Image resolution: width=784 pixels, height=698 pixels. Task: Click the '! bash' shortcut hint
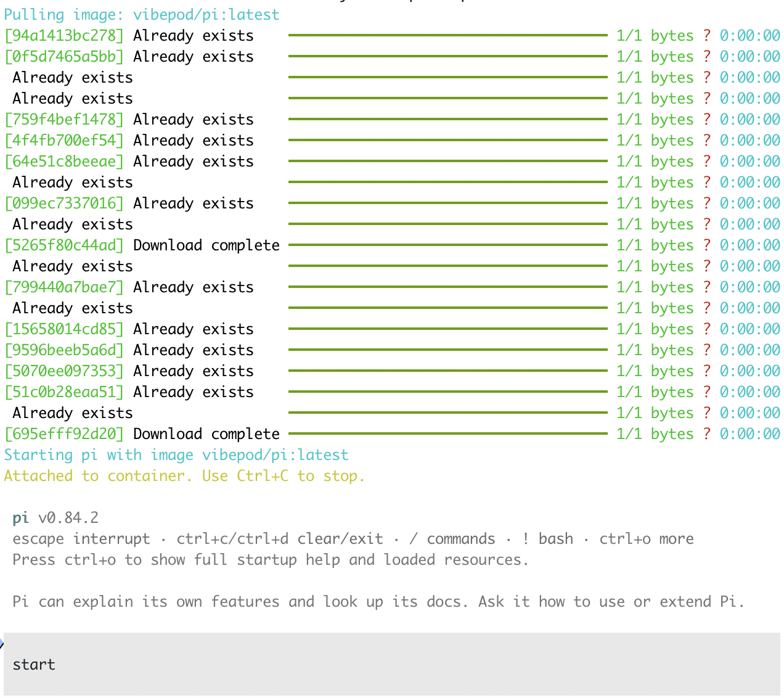coord(547,539)
